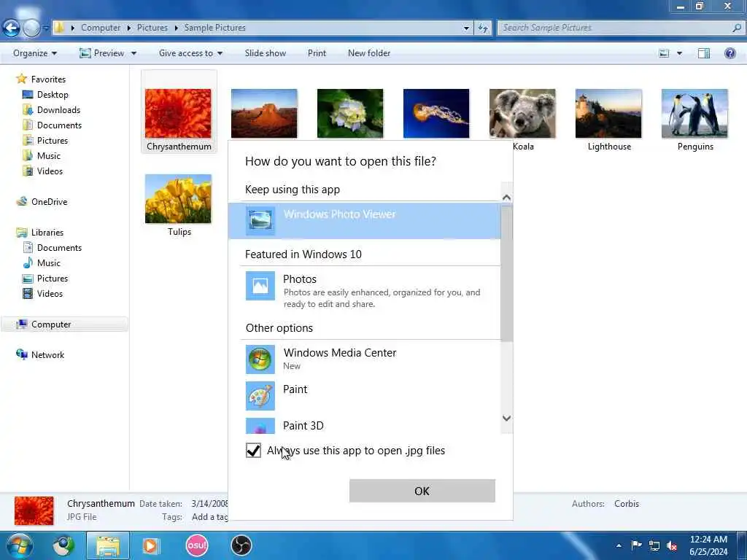Start the Slide show

pos(266,53)
